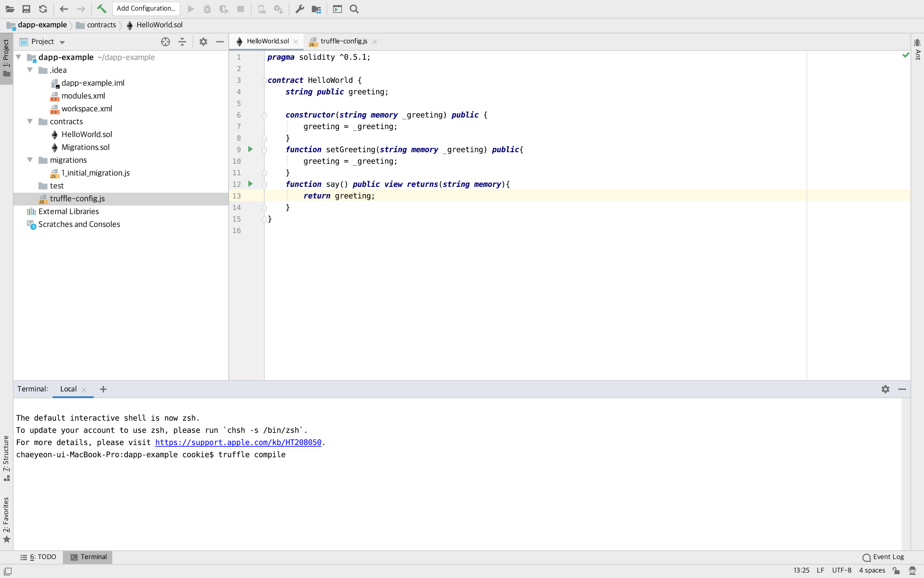Screen dimensions: 924x578
Task: Run setGreeting via gutter arrow on line 9
Action: pos(251,149)
